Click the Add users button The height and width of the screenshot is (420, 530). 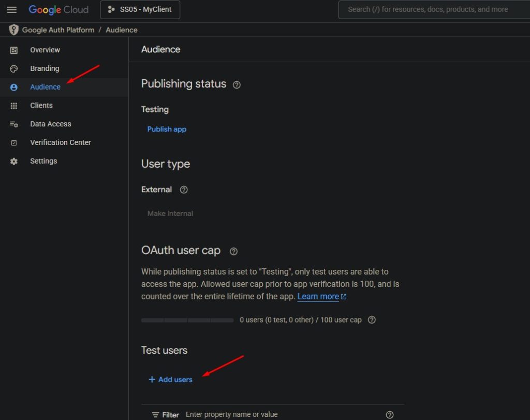click(170, 380)
